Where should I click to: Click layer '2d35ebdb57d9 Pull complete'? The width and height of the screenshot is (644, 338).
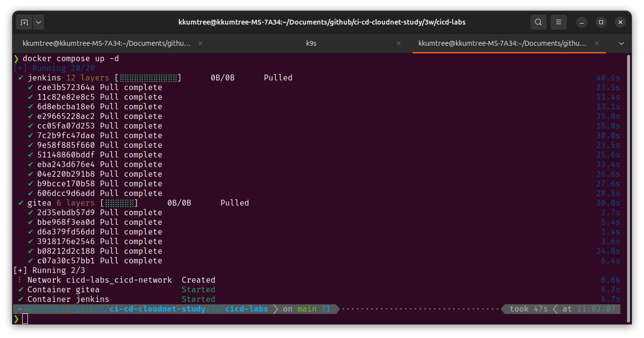click(95, 213)
